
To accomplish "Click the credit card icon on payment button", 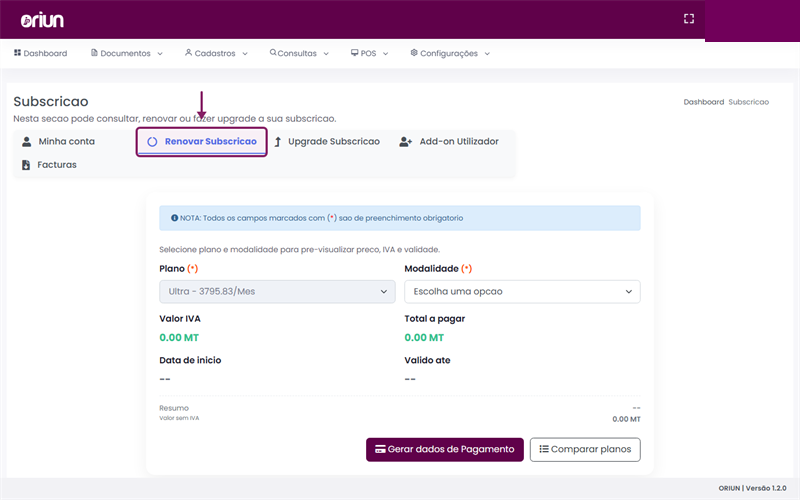I will point(380,449).
